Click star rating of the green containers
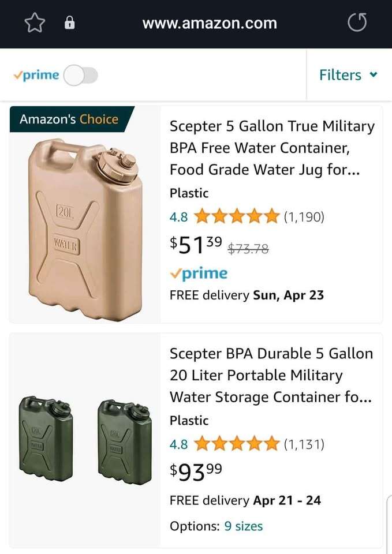The width and height of the screenshot is (392, 554). pos(237,444)
